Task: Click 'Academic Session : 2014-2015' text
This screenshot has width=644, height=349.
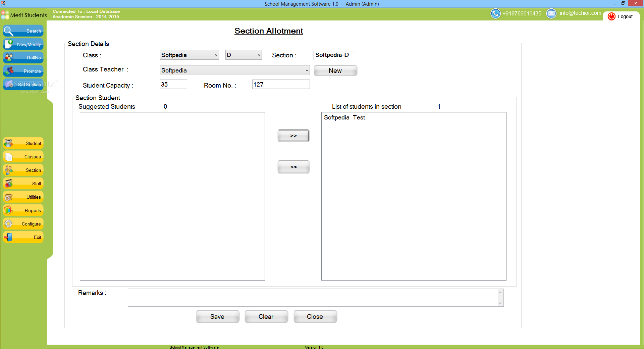Action: (86, 17)
